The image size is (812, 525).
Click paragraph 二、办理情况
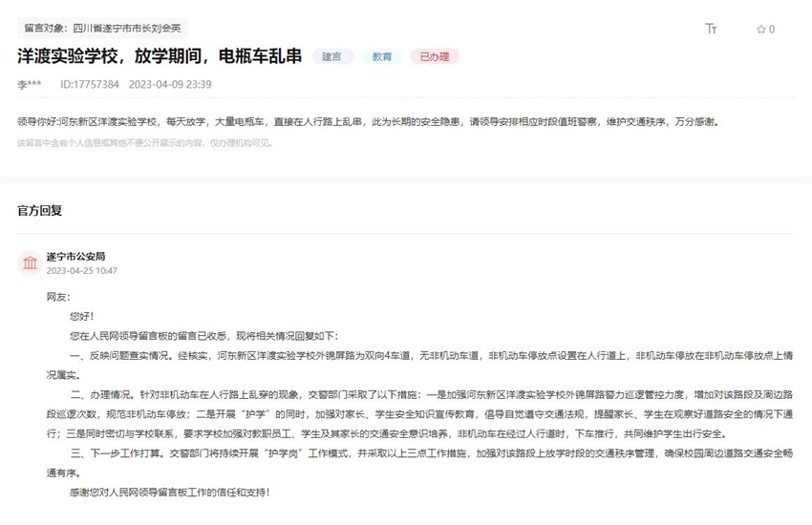[419, 413]
